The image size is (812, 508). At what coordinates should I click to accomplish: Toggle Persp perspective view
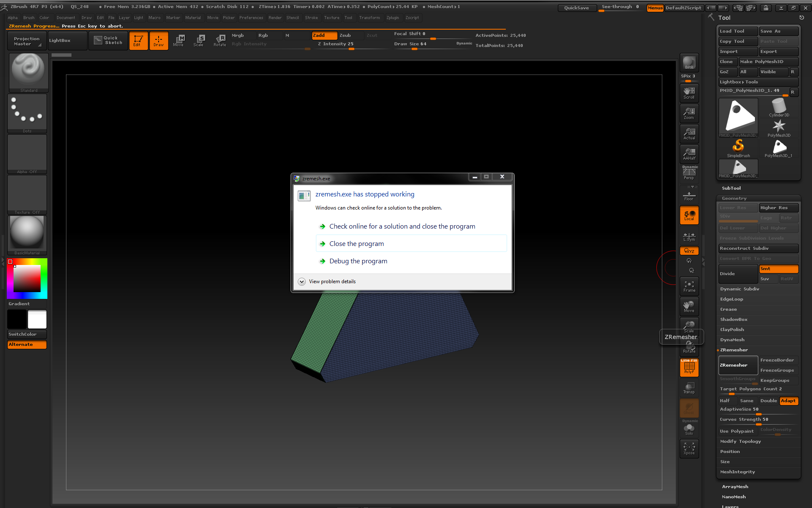point(689,173)
